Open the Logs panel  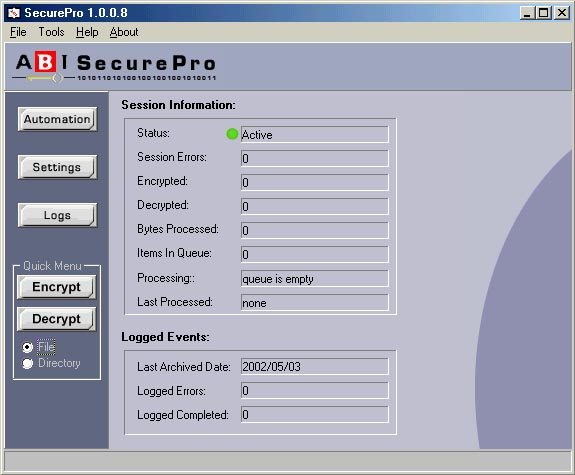pyautogui.click(x=57, y=215)
